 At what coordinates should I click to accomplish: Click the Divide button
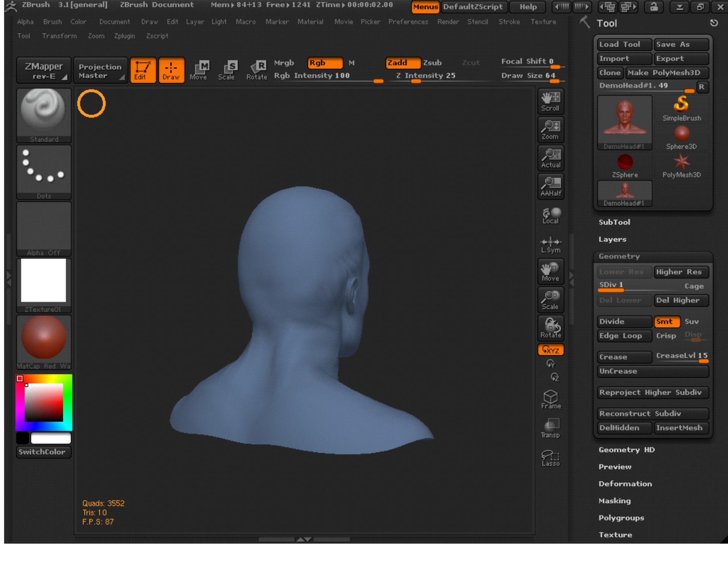tap(624, 321)
